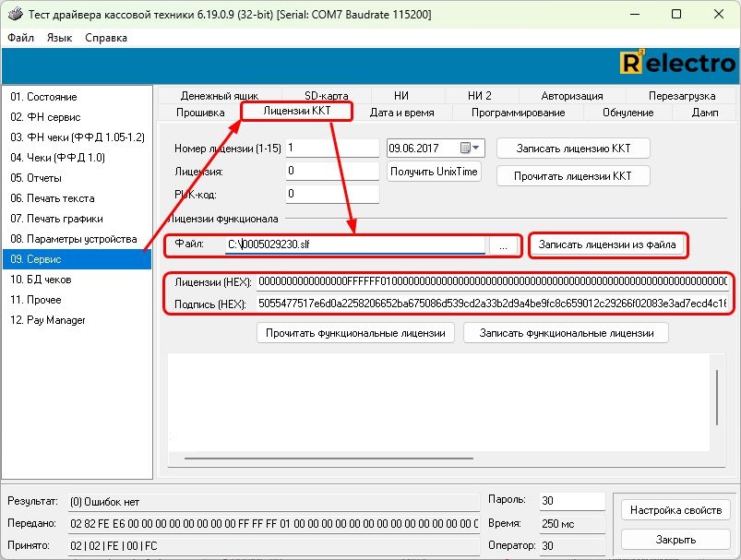
Task: Click the Номер лицензии input field
Action: click(332, 148)
